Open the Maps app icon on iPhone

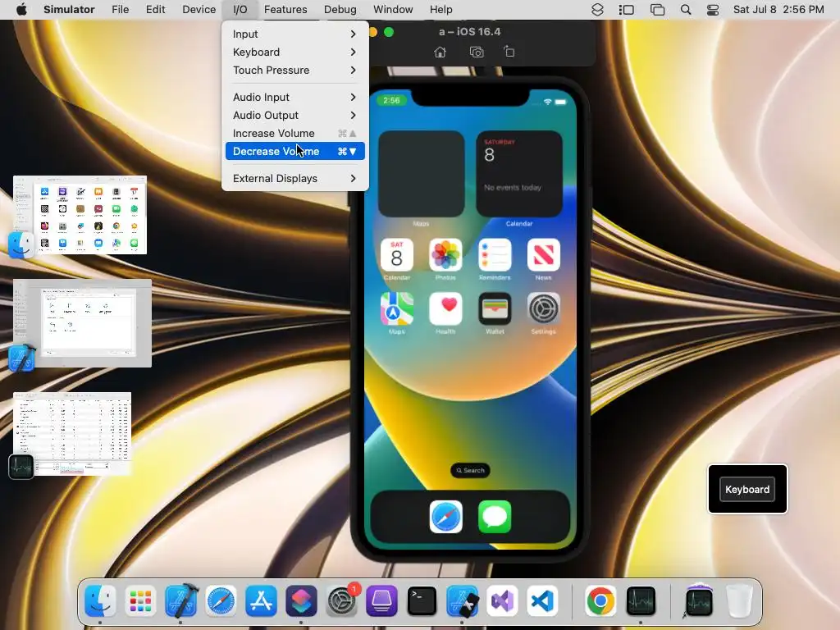[396, 309]
